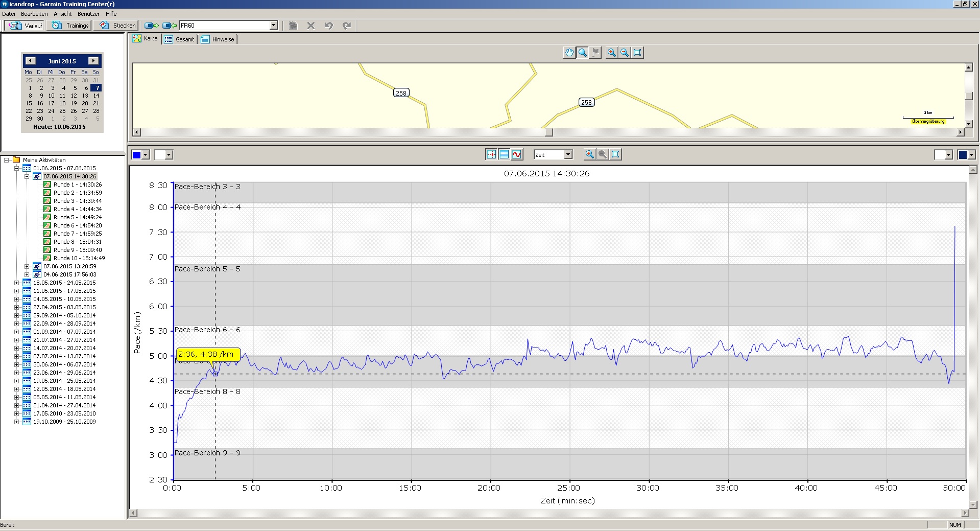Toggle chart curve smoothing button
Viewport: 980px width, 531px height.
pos(517,154)
